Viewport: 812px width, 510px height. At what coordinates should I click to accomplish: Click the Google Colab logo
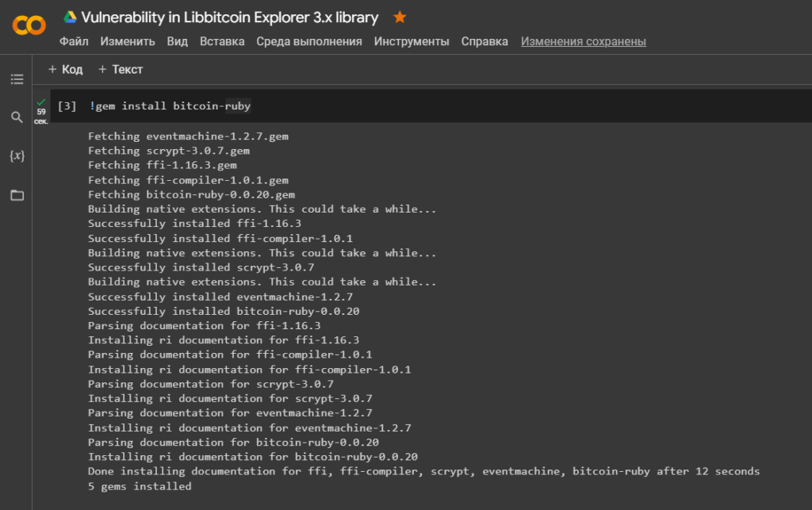pyautogui.click(x=29, y=25)
